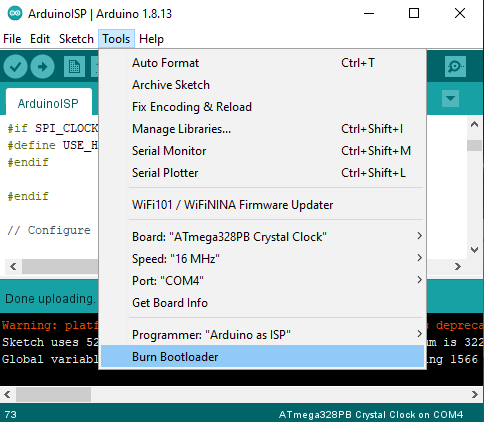Open Serial Monitor from Tools menu

coord(262,151)
